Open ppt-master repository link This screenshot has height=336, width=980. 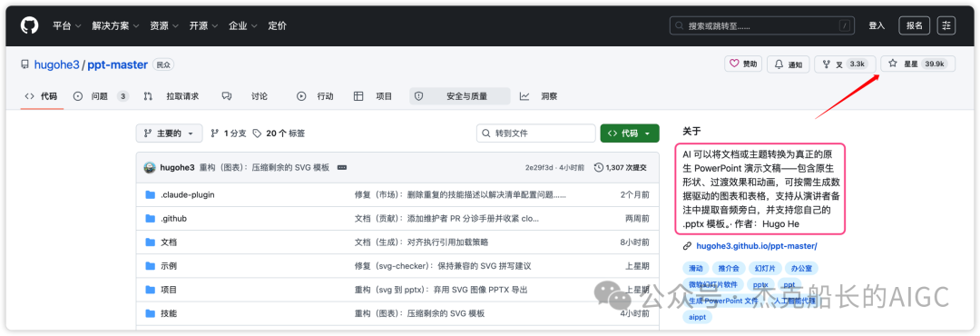click(117, 64)
